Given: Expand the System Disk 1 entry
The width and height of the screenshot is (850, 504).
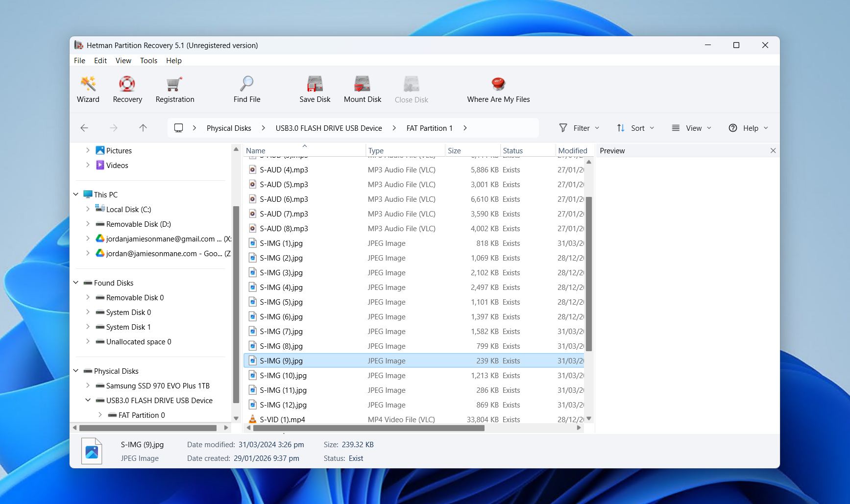Looking at the screenshot, I should tap(89, 327).
